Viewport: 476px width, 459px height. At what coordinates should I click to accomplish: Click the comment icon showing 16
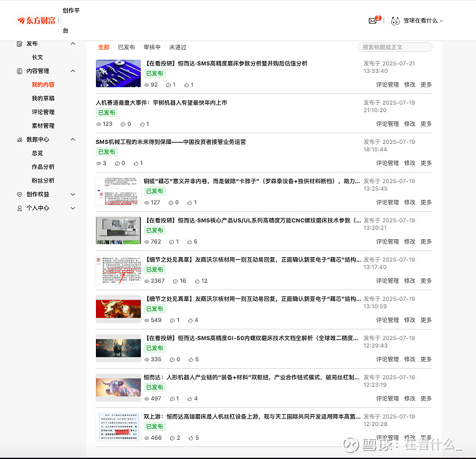click(175, 282)
